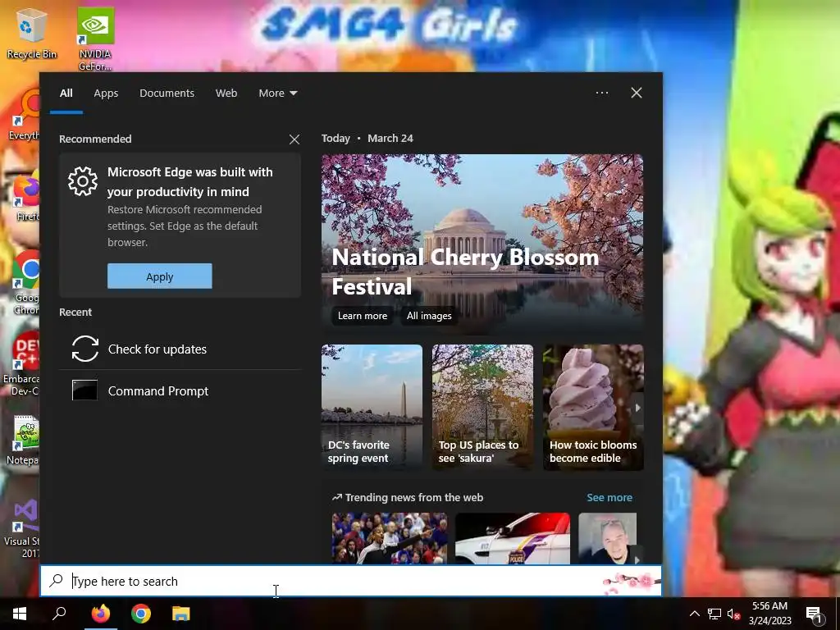Expand the More dropdown

(277, 94)
